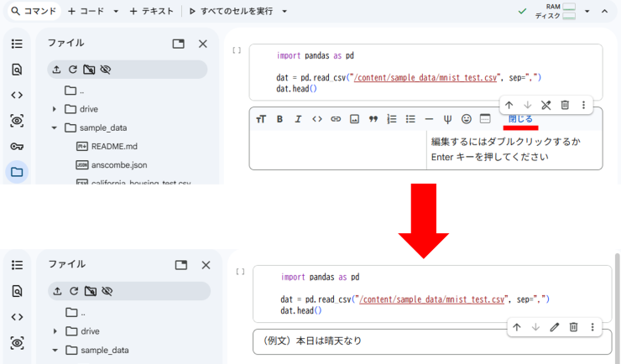Image resolution: width=621 pixels, height=364 pixels.
Task: Insert a link using the chain icon
Action: tap(336, 119)
